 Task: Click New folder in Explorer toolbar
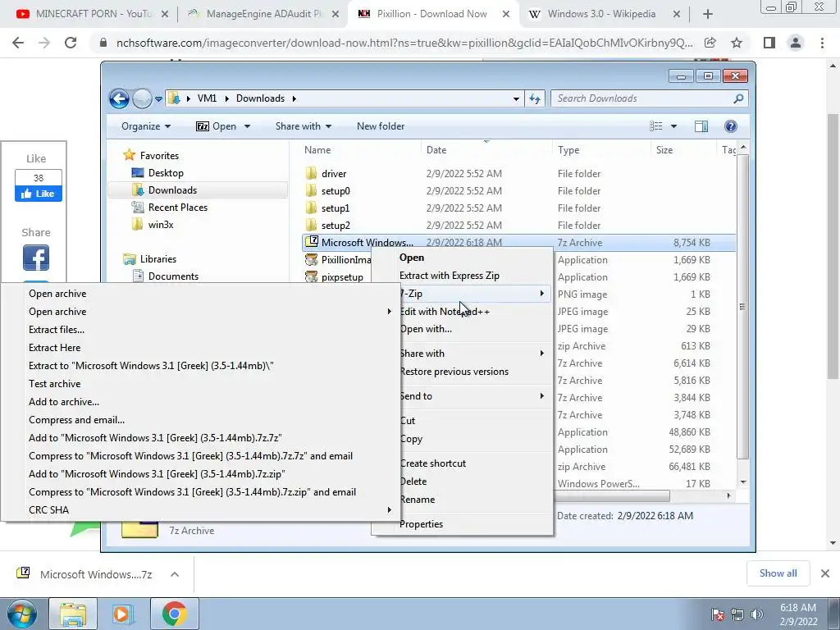381,126
